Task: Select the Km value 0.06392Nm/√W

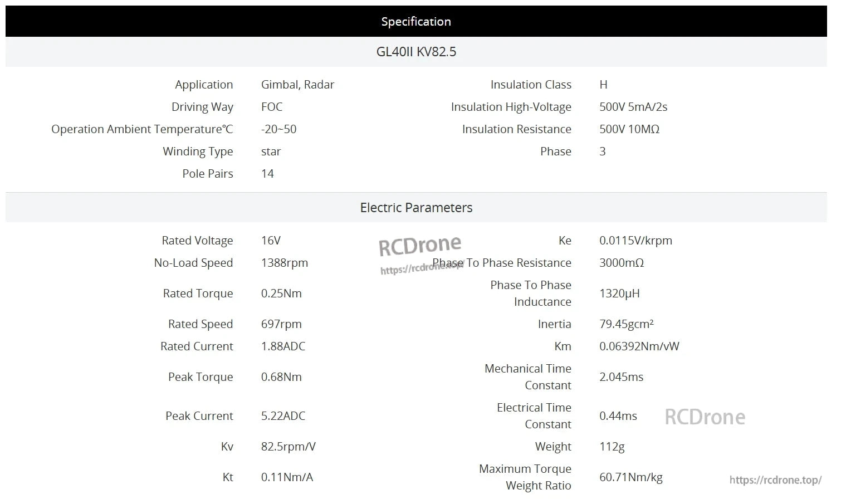Action: pyautogui.click(x=639, y=346)
